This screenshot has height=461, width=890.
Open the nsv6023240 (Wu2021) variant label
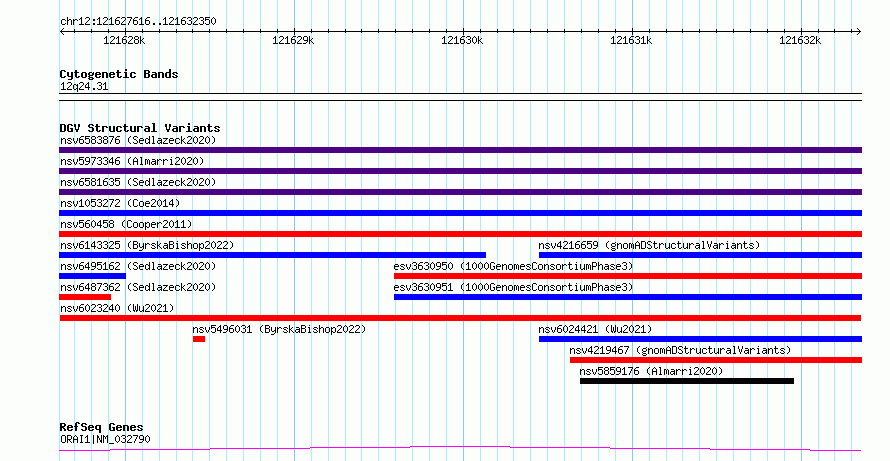coord(117,308)
